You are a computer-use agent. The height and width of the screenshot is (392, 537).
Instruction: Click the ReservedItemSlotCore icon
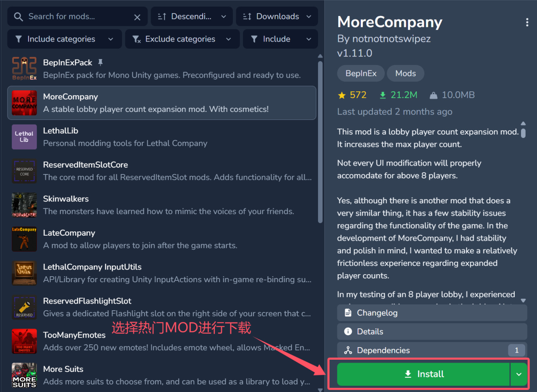click(24, 171)
